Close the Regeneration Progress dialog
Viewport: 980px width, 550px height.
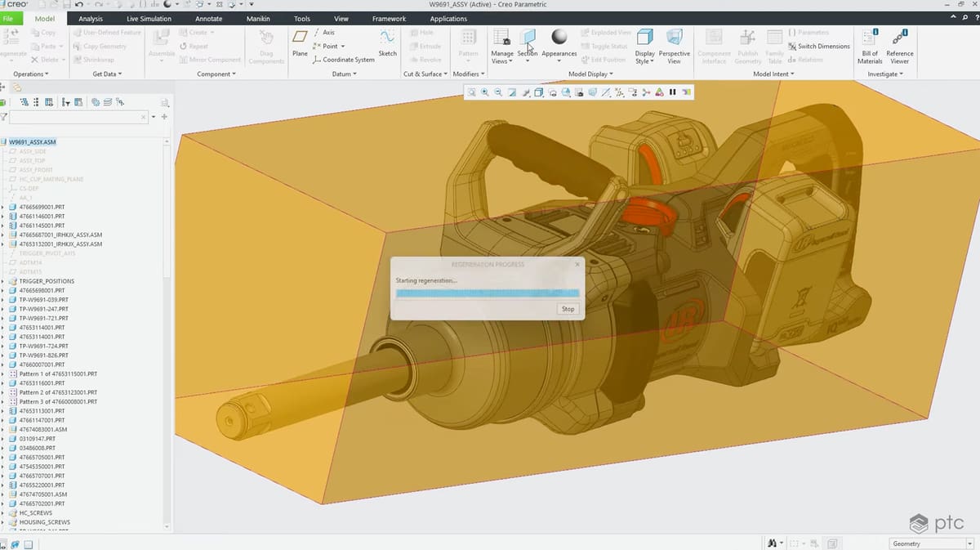(x=577, y=265)
